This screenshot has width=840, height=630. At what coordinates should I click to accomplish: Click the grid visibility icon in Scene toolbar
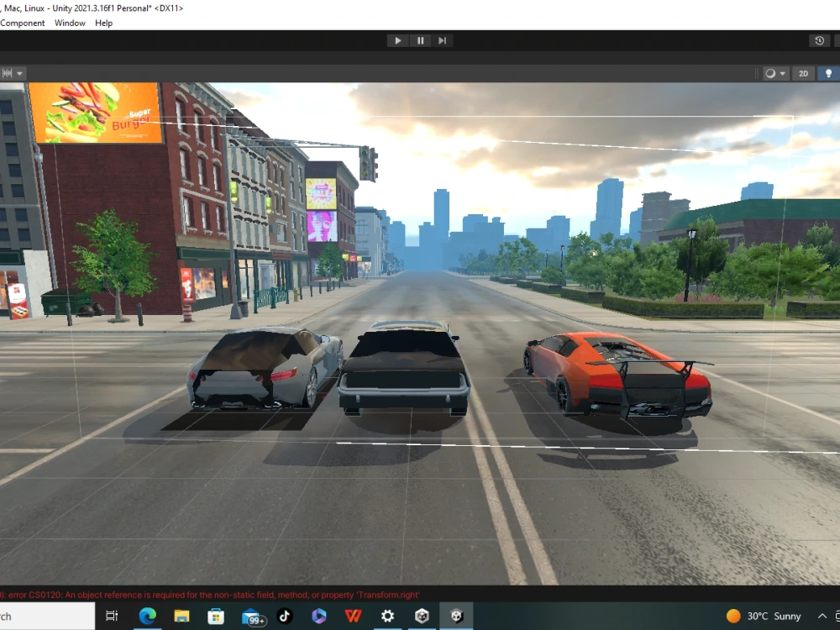(x=6, y=73)
